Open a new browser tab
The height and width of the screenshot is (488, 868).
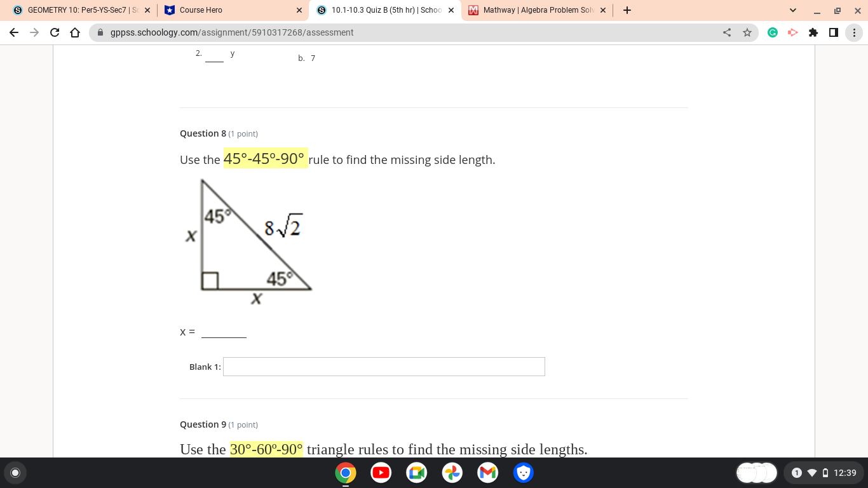(627, 10)
